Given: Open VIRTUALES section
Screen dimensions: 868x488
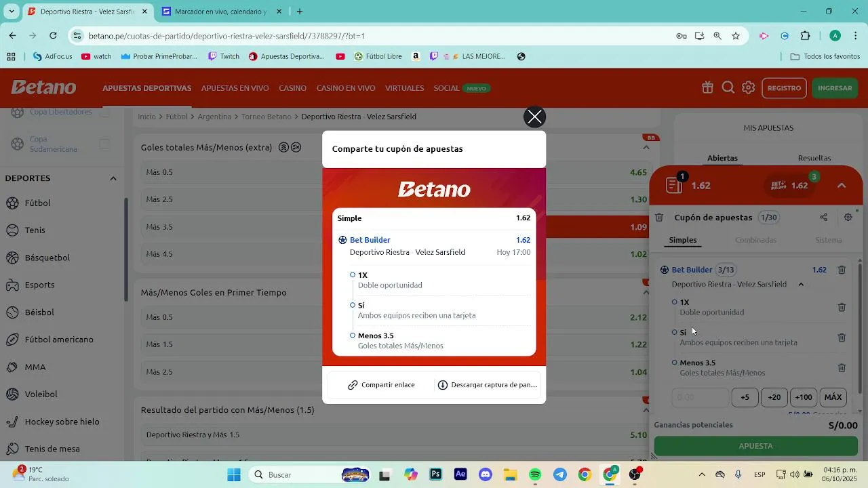Looking at the screenshot, I should tap(404, 88).
